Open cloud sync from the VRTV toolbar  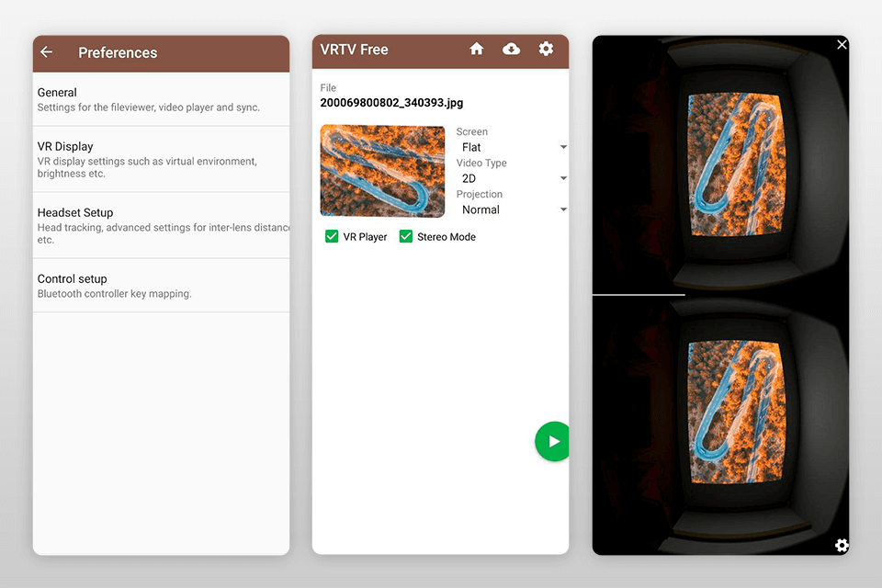click(512, 49)
